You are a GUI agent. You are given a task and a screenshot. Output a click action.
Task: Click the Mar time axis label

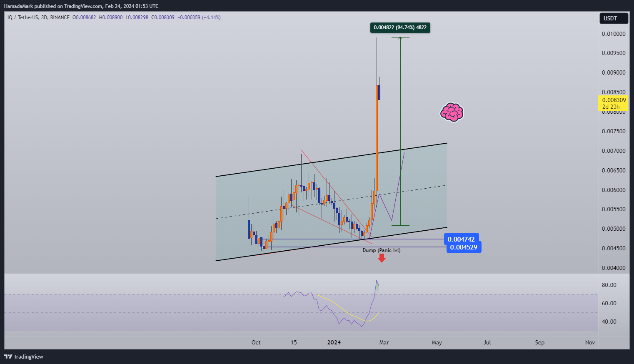[x=384, y=342]
